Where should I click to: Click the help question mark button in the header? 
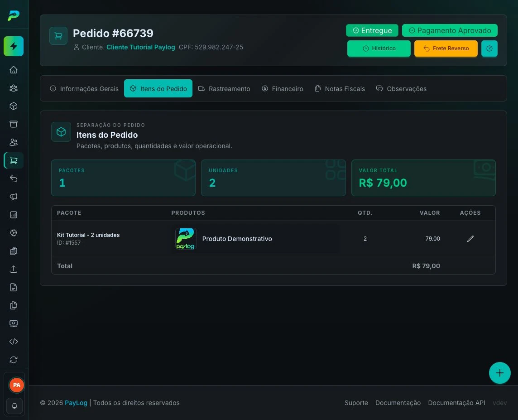tap(489, 48)
